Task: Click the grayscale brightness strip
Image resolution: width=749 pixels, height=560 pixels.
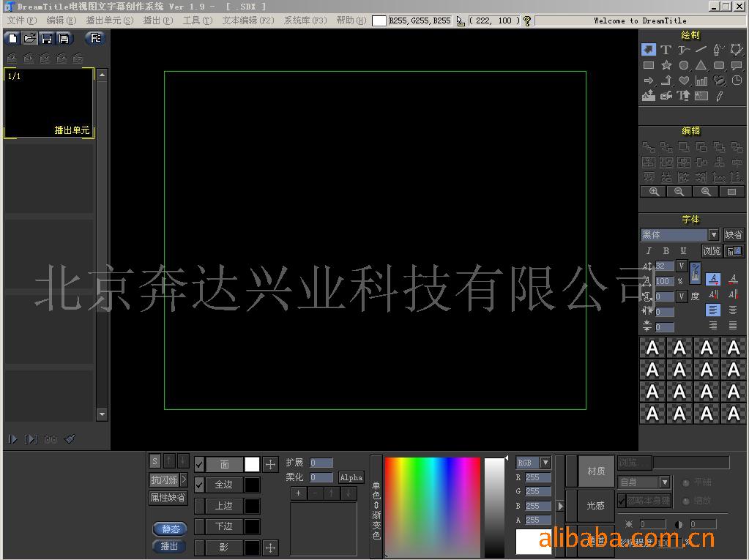Action: click(494, 507)
